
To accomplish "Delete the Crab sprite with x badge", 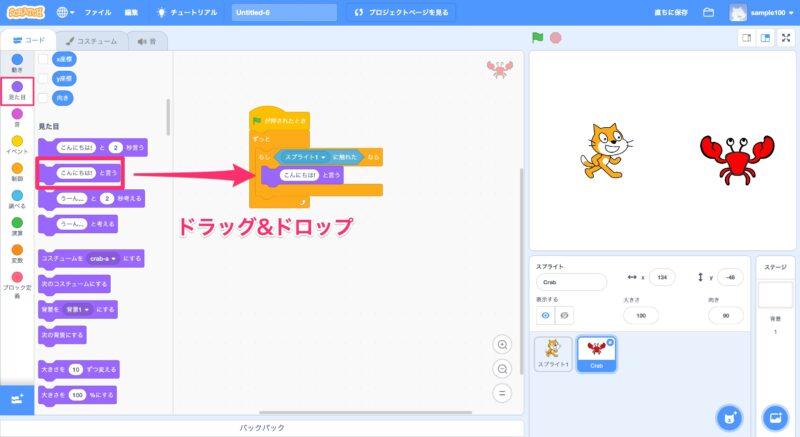I will [x=611, y=343].
